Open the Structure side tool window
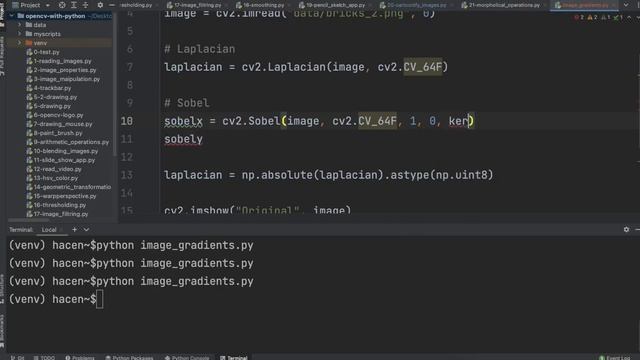 pyautogui.click(x=2, y=288)
